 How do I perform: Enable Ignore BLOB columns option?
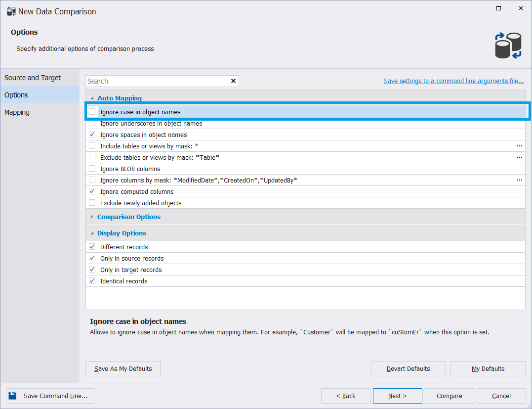92,169
